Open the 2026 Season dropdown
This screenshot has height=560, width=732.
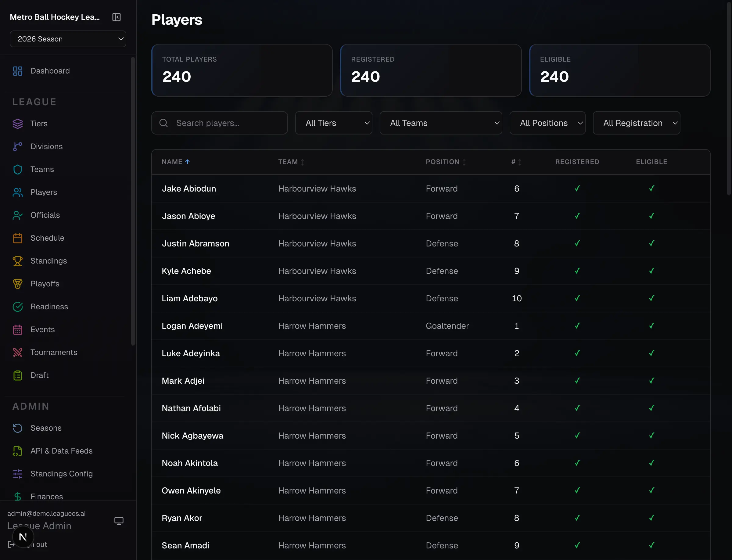point(68,39)
